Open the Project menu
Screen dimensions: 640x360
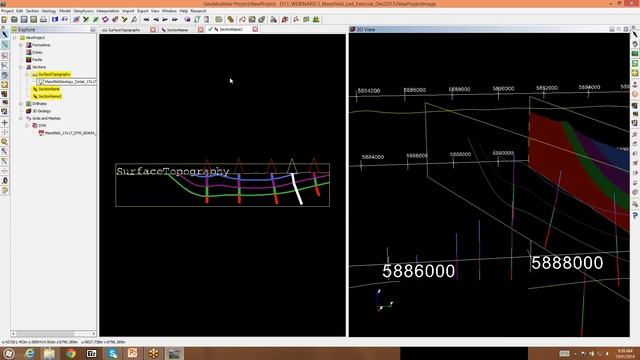coord(7,11)
